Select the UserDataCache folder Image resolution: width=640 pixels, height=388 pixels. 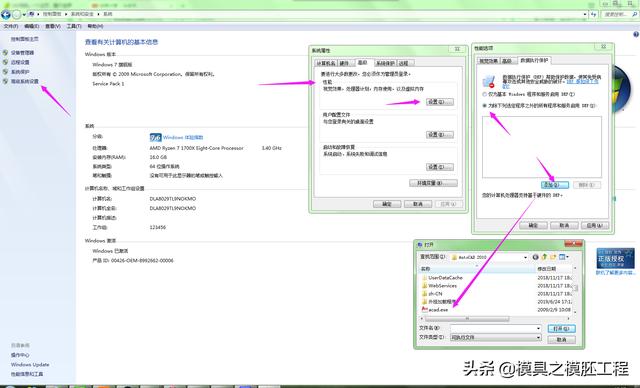tap(445, 278)
